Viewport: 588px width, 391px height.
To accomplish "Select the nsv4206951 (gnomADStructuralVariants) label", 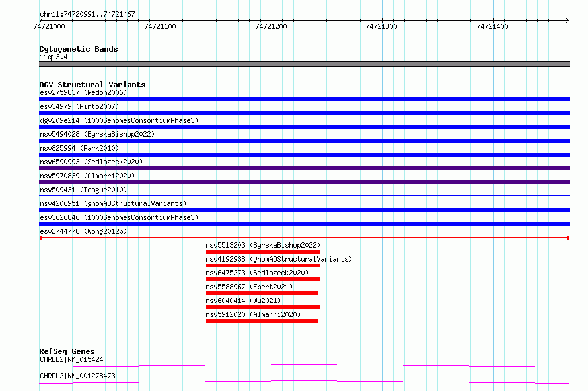I will pyautogui.click(x=113, y=203).
